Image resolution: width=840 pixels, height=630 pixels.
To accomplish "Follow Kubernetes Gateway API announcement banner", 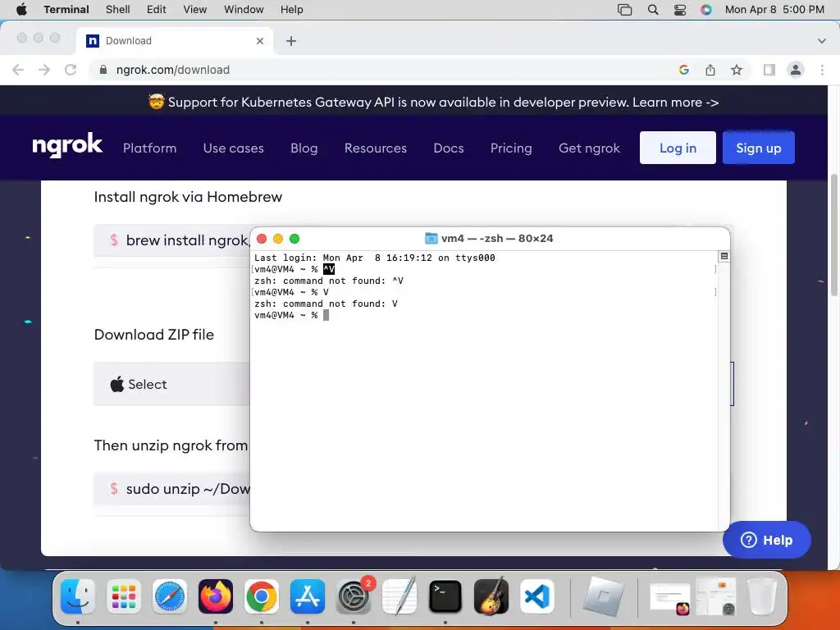I will pos(433,102).
